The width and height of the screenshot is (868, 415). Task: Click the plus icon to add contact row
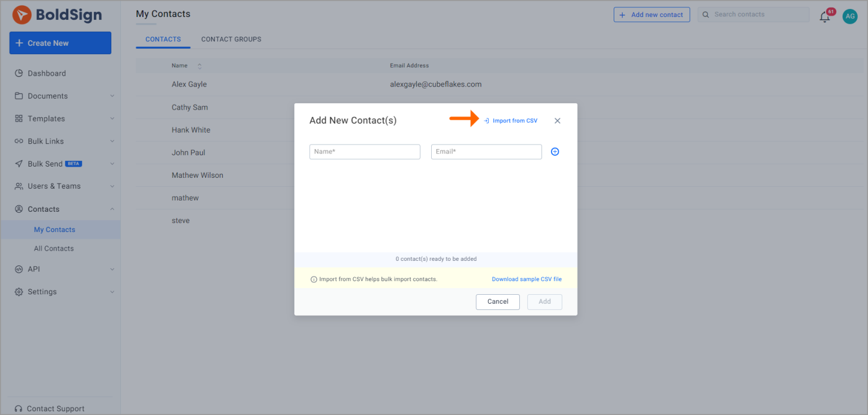[x=554, y=152]
